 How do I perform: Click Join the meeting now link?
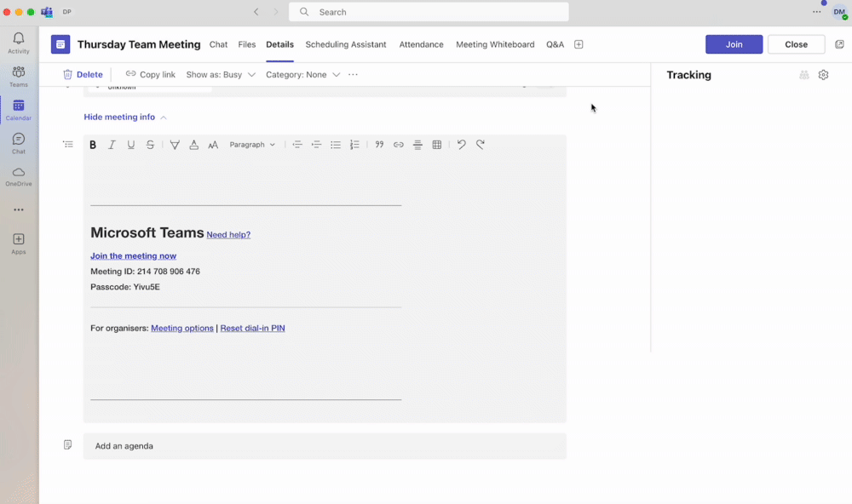[133, 255]
